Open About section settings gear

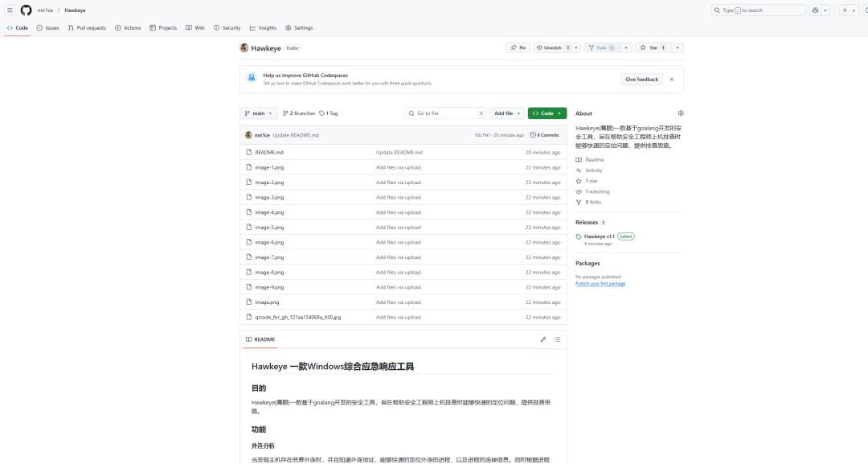(x=681, y=113)
